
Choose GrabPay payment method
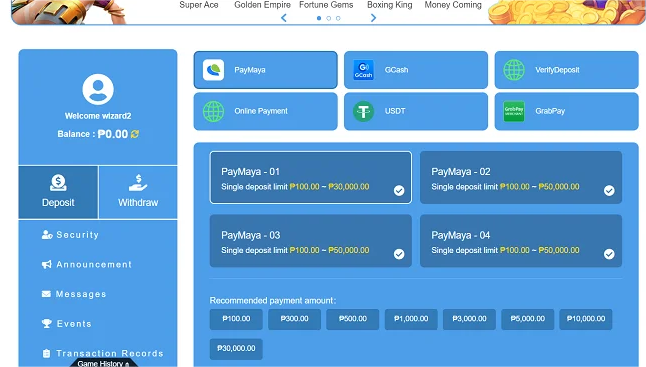coord(566,111)
